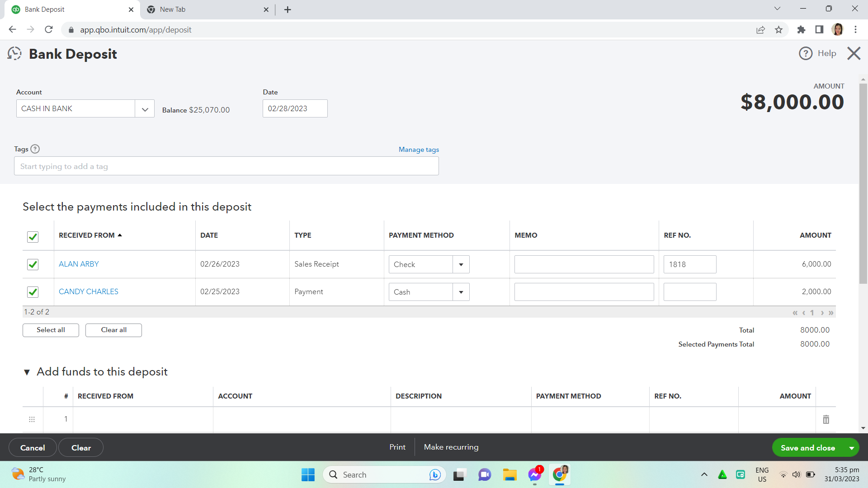The height and width of the screenshot is (488, 868).
Task: Sort by RECEIVED FROM column header
Action: coord(90,235)
